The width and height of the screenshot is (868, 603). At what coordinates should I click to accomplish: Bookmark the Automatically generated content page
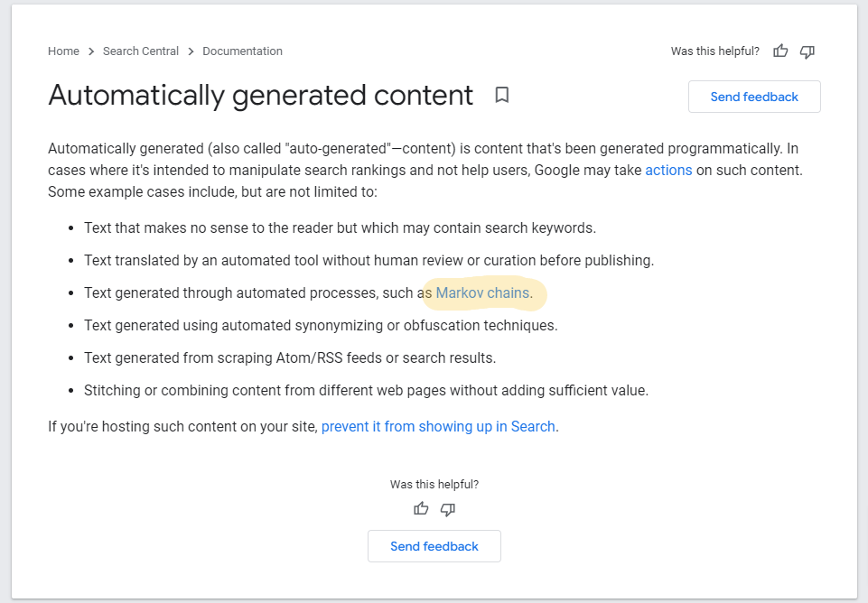pos(502,95)
